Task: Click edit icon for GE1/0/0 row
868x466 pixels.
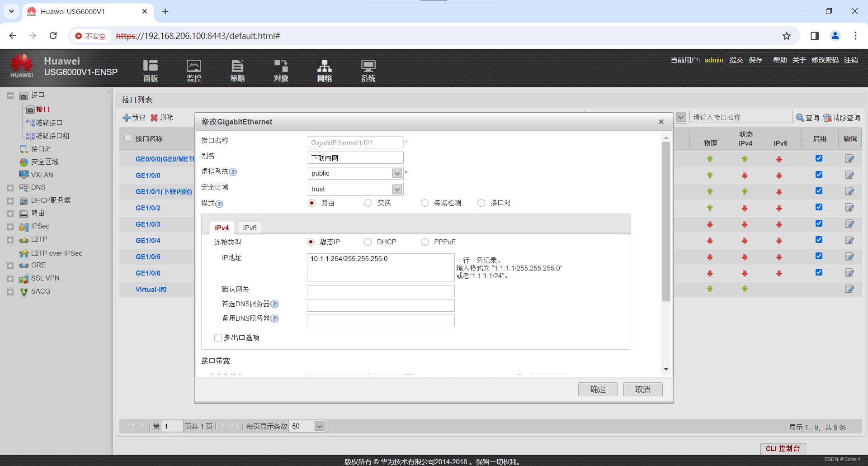Action: [x=849, y=175]
